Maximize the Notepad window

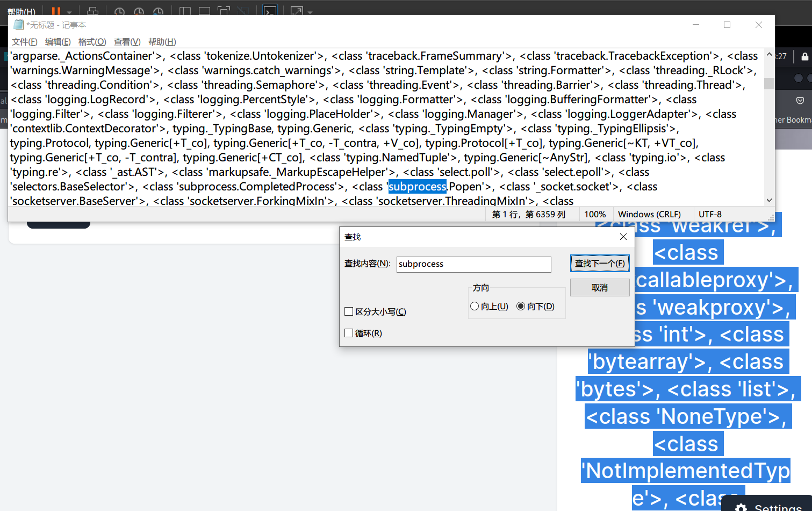(x=727, y=25)
